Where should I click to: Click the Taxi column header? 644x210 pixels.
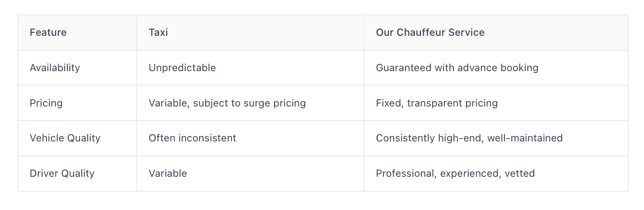(158, 32)
